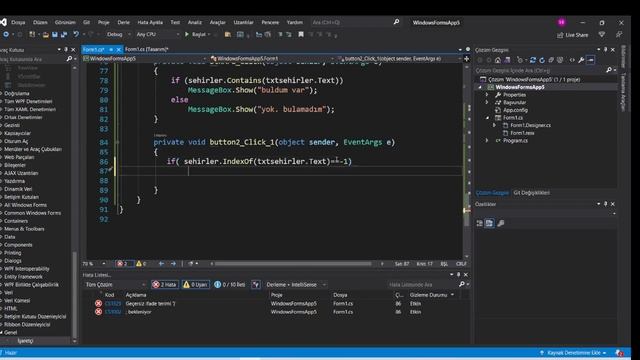Click the Alphabetical sort icon in Özellikler panel
Image resolution: width=640 pixels, height=360 pixels.
pos(489,223)
